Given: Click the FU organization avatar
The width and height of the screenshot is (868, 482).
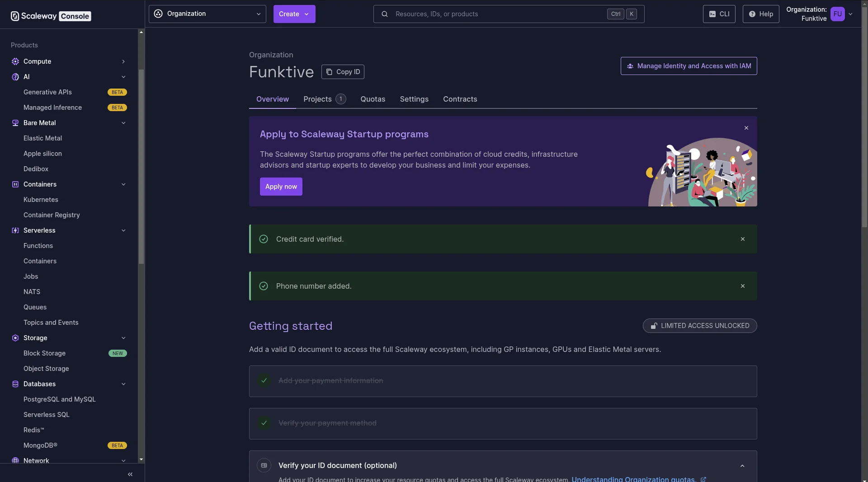Looking at the screenshot, I should point(838,14).
